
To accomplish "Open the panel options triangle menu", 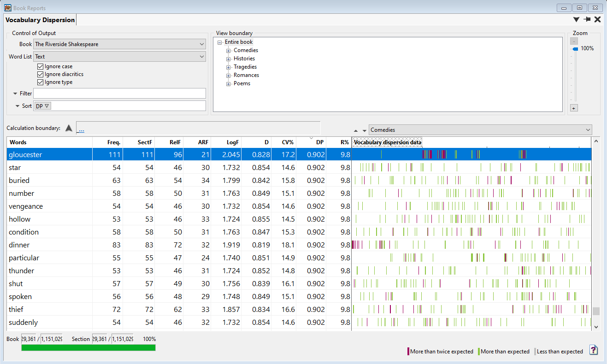I will pos(576,19).
